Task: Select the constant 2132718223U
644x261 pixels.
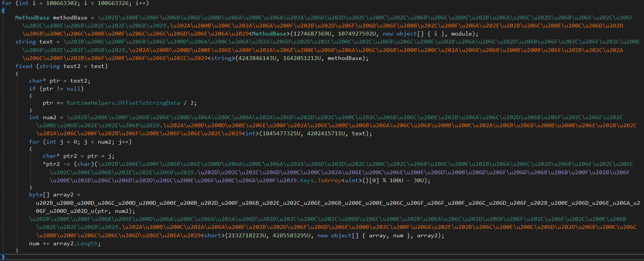Action: pyautogui.click(x=247, y=235)
